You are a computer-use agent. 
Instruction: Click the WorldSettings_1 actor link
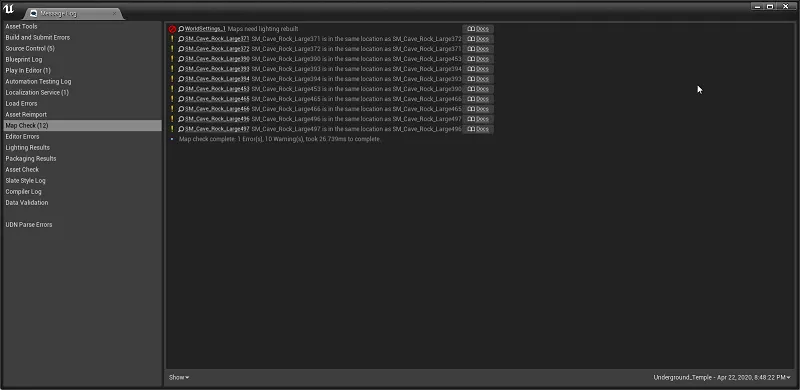tap(205, 29)
